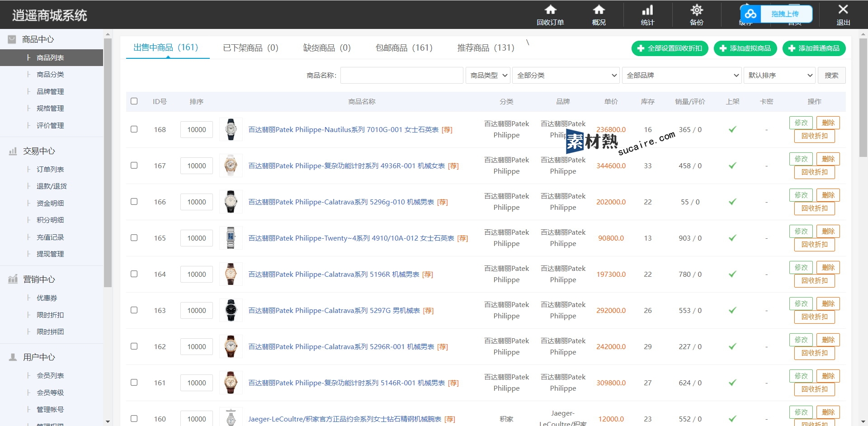Tick the checkbox for product ID 164

point(134,274)
